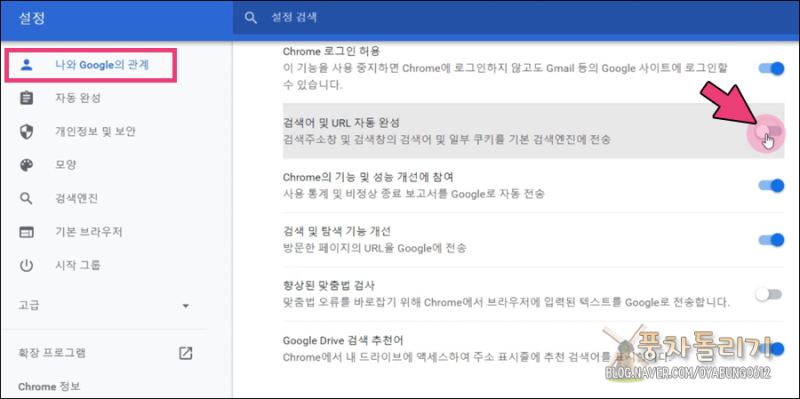800x399 pixels.
Task: Click the 검색어 및 URL 자동 완성 heading
Action: tap(341, 123)
